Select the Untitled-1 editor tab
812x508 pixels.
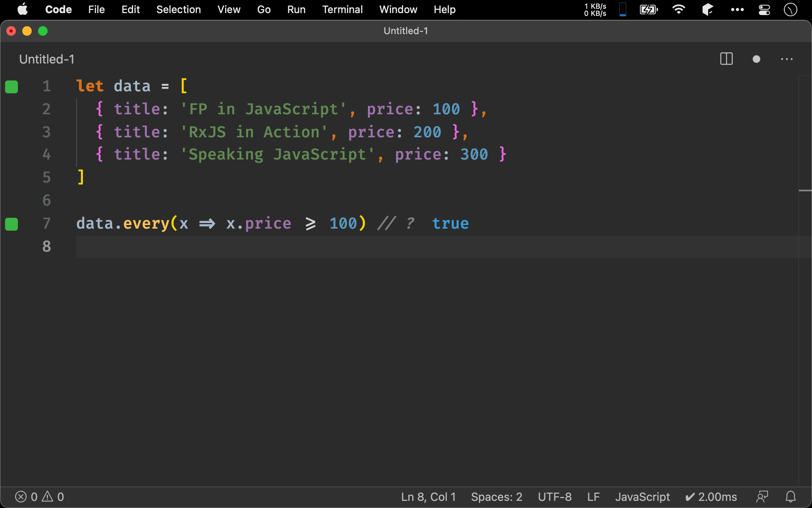tap(47, 59)
